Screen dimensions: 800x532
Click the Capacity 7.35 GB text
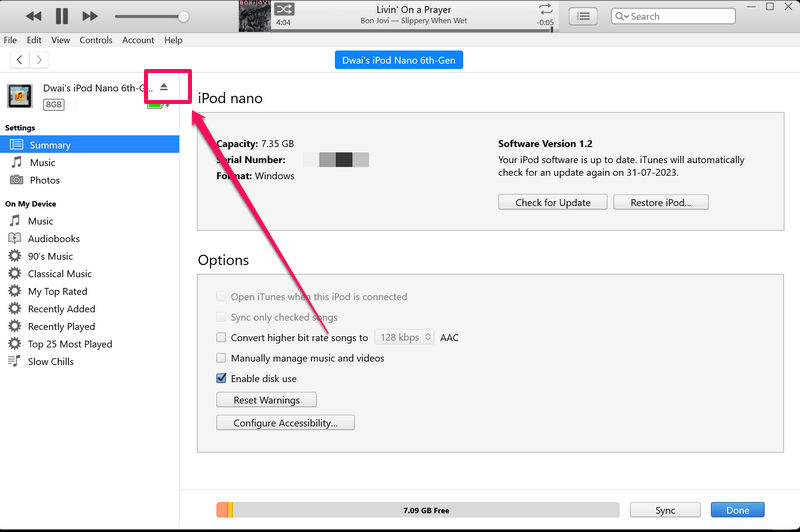[x=255, y=144]
